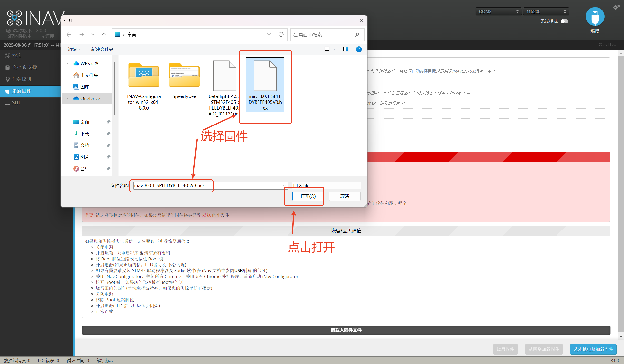The width and height of the screenshot is (624, 364).
Task: Click the 取消 button
Action: (x=345, y=196)
